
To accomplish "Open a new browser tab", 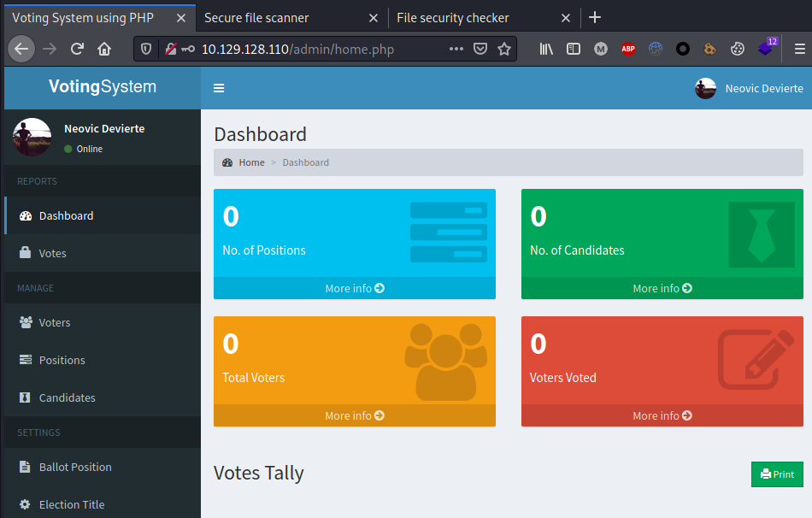I will coord(595,18).
